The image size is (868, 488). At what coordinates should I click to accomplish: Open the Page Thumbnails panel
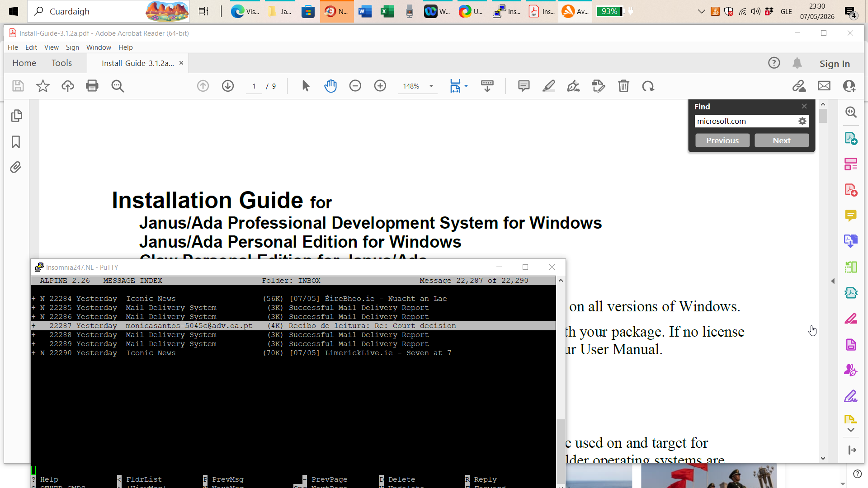(16, 116)
